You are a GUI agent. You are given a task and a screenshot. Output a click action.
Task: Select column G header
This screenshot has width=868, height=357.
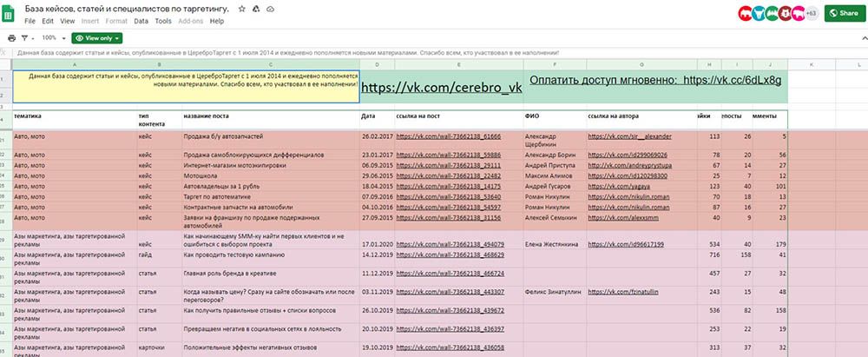point(641,65)
